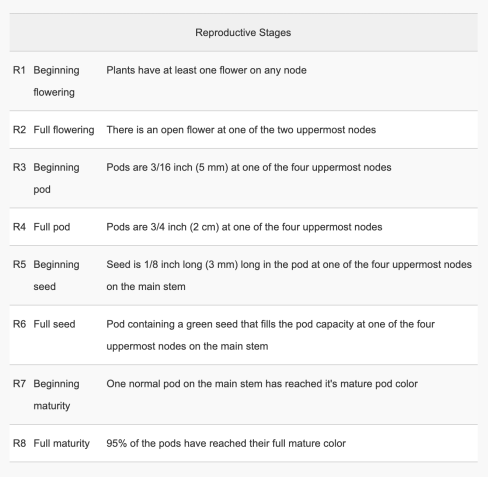This screenshot has width=488, height=477.
Task: Select the Full flowering stage name
Action: click(x=64, y=130)
